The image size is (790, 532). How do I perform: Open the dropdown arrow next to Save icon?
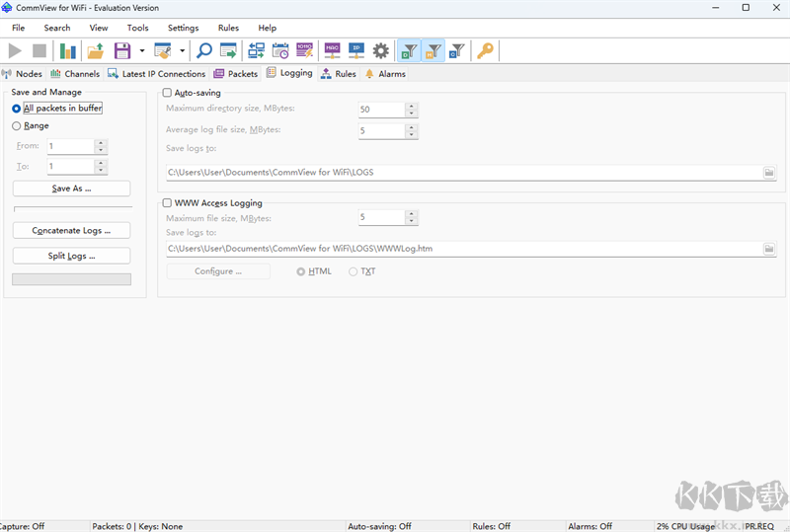pyautogui.click(x=142, y=51)
